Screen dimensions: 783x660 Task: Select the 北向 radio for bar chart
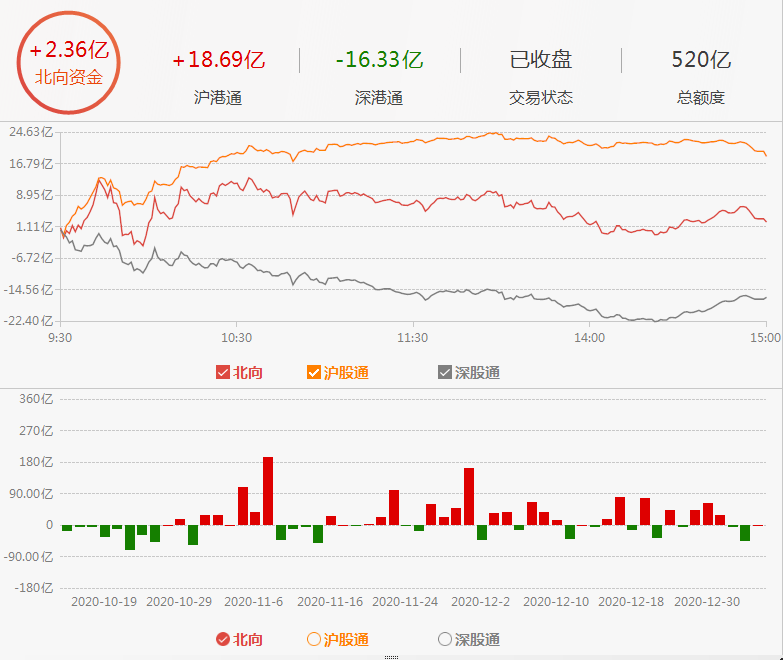(223, 639)
